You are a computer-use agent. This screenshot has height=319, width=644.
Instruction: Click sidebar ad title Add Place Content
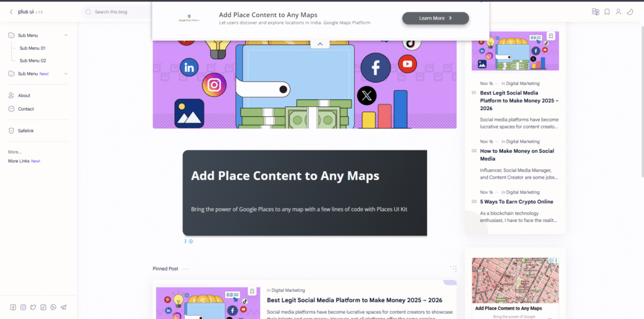(x=508, y=308)
